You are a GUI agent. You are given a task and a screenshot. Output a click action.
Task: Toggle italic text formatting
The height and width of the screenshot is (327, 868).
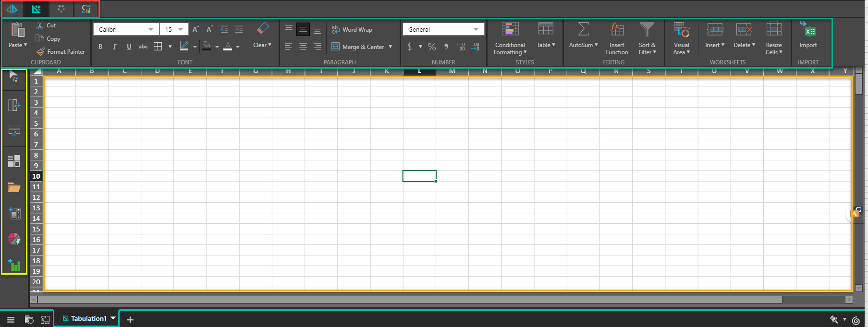click(x=114, y=47)
